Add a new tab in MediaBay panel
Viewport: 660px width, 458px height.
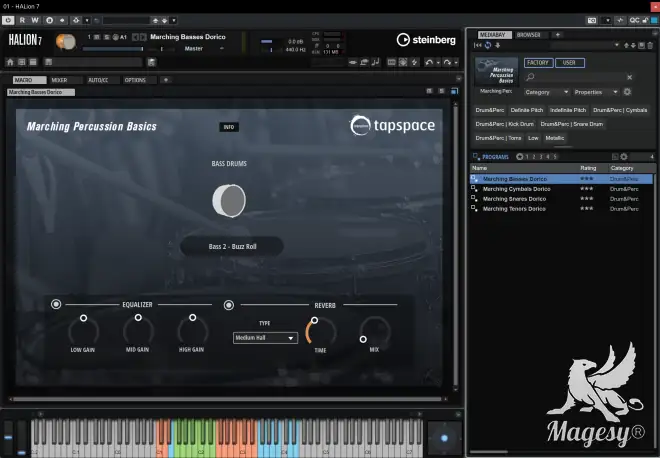558,35
